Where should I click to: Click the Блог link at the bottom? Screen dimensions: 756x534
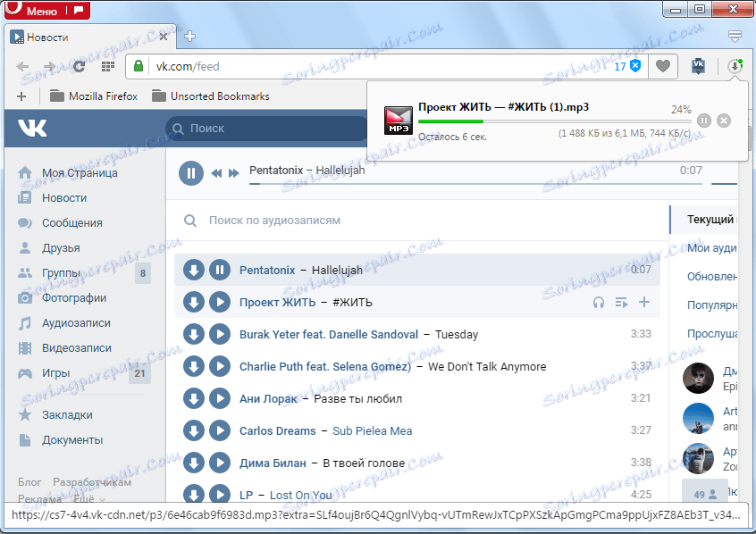[30, 480]
